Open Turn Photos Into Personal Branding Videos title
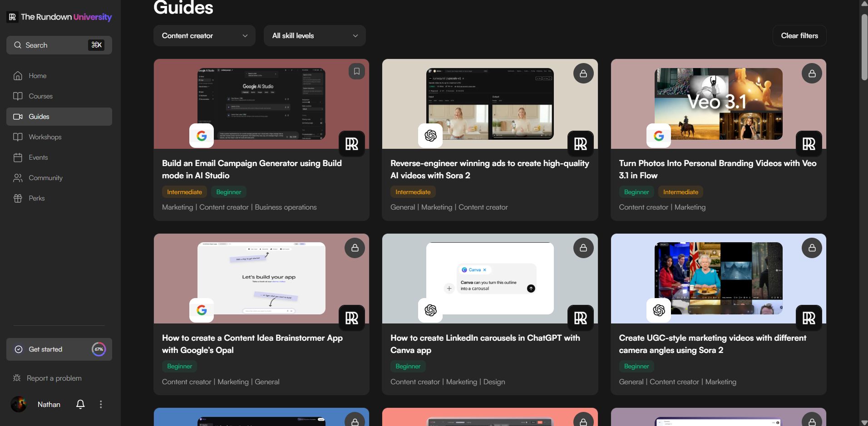The height and width of the screenshot is (426, 868). 718,169
